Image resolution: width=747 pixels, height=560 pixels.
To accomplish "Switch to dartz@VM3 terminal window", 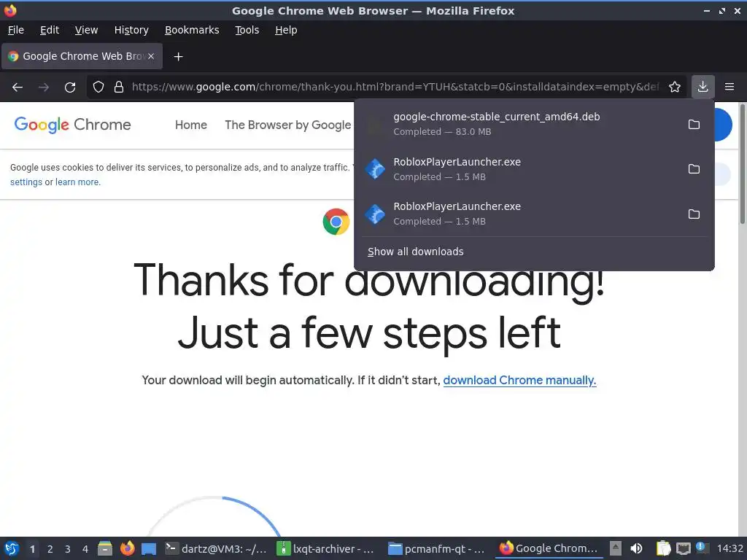I will click(216, 548).
